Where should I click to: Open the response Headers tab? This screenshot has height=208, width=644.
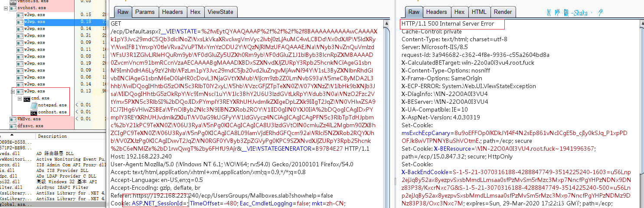pyautogui.click(x=436, y=12)
